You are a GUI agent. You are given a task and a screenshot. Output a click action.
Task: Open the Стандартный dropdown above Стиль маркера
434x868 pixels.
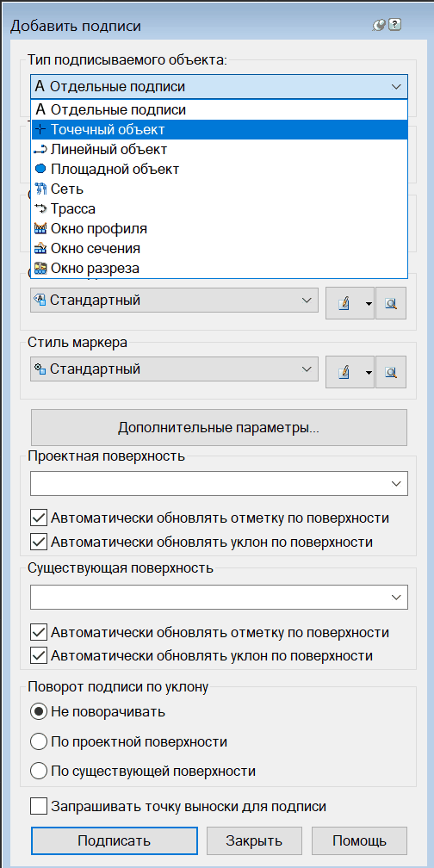174,301
